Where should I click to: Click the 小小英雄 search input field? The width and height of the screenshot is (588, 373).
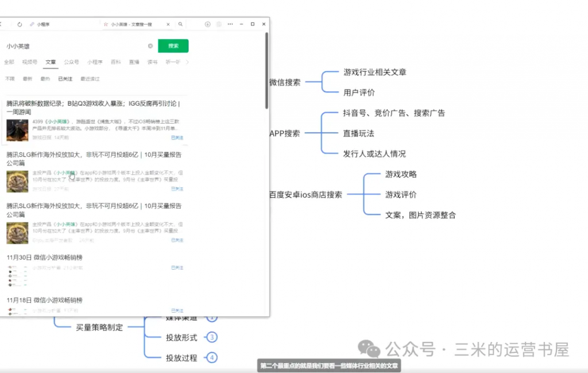click(75, 46)
